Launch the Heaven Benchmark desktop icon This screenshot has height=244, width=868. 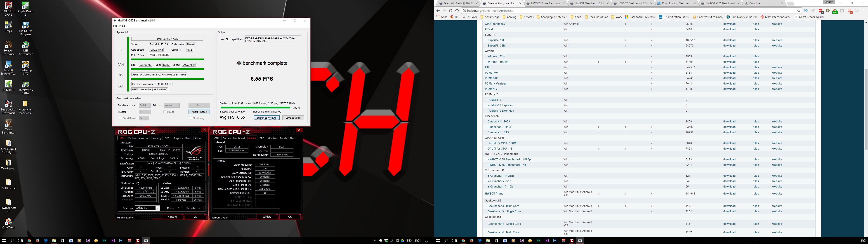8,48
